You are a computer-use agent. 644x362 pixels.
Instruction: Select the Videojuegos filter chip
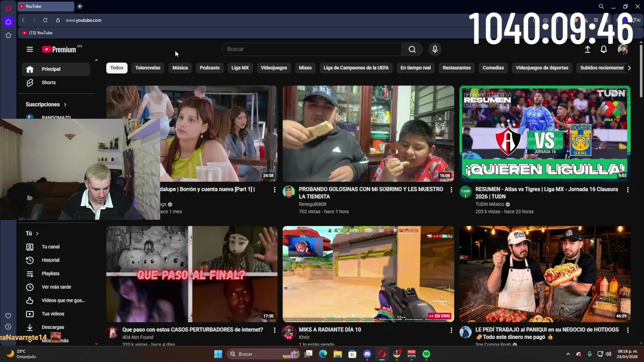pyautogui.click(x=274, y=68)
